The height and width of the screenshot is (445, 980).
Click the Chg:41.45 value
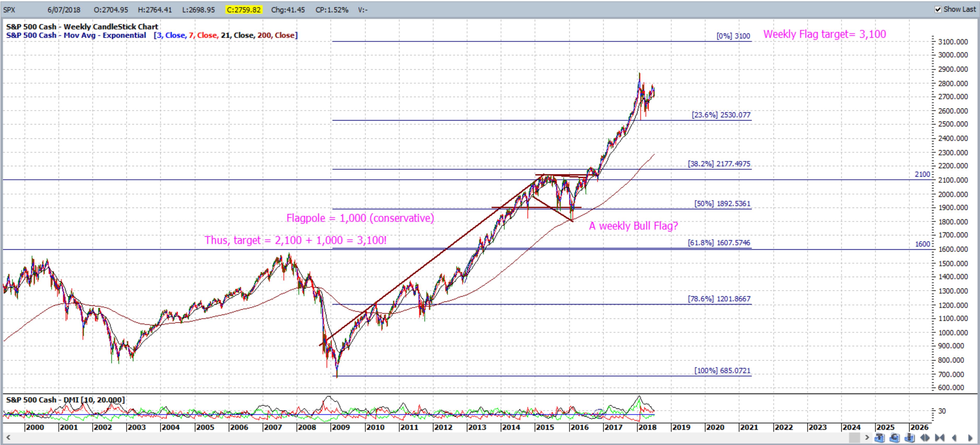click(288, 10)
